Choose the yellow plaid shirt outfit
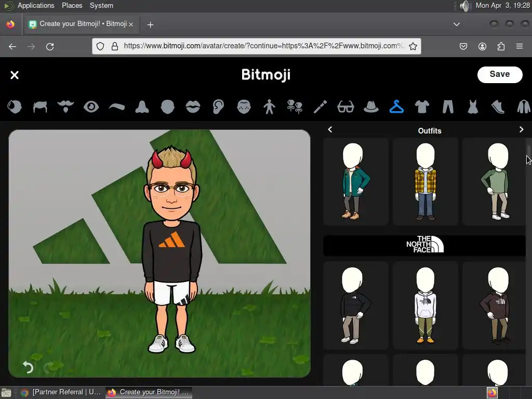The width and height of the screenshot is (532, 399). click(x=425, y=181)
